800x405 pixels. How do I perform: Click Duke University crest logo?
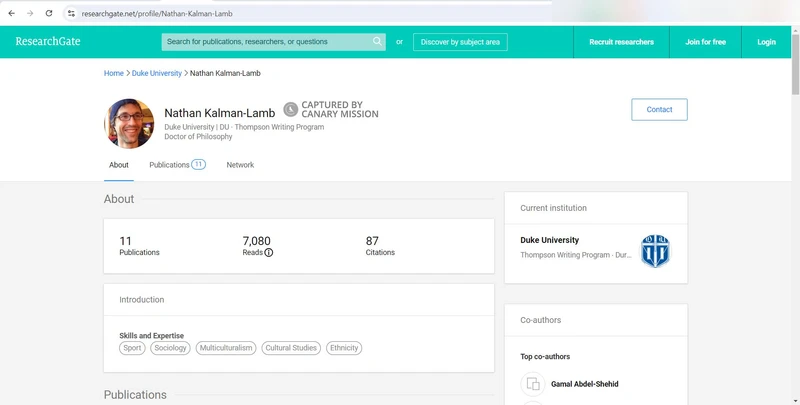pos(655,251)
